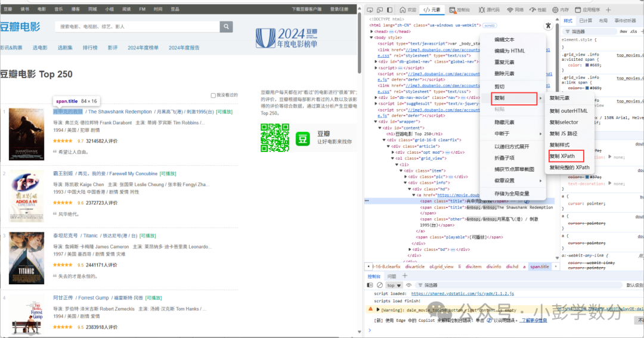
Task: Open the color swatch for #37a
Action: pyautogui.click(x=587, y=177)
